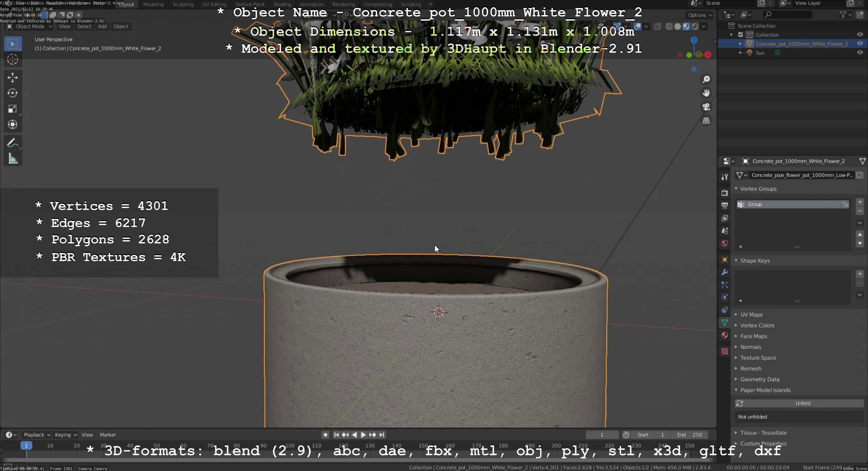Viewport: 868px width, 471px height.
Task: Switch to solid viewport shading
Action: coord(678,26)
